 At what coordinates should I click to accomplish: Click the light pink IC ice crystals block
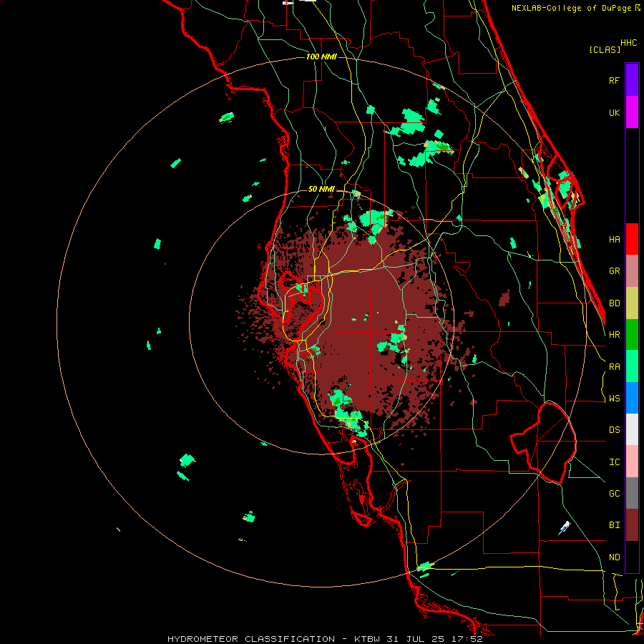pyautogui.click(x=632, y=462)
